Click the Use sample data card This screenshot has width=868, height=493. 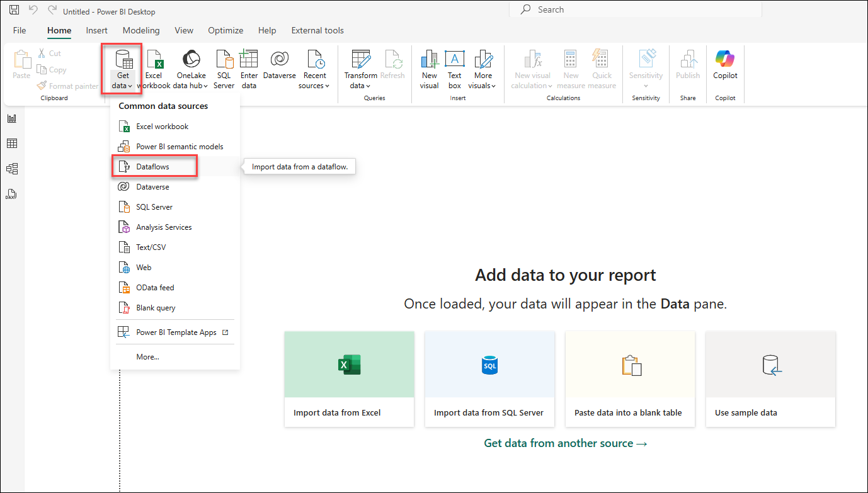[771, 380]
